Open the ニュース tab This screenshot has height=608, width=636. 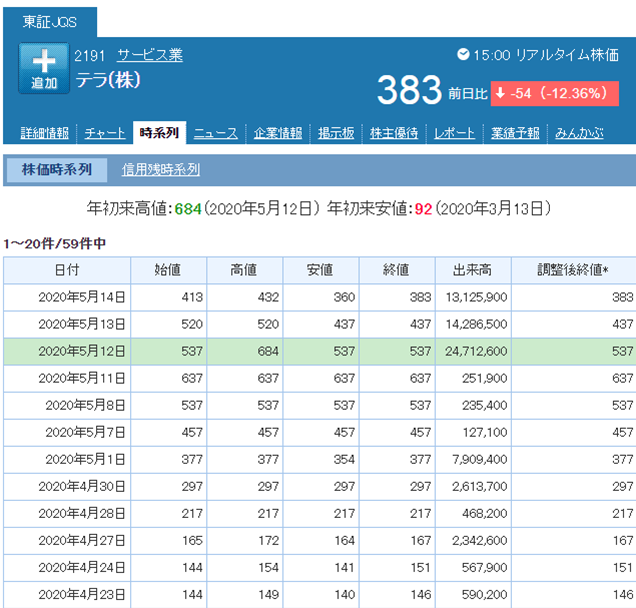pos(216,133)
